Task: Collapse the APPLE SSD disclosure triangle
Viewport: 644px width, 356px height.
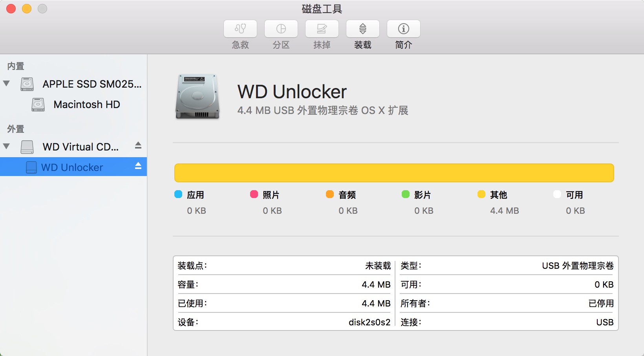Action: 6,83
